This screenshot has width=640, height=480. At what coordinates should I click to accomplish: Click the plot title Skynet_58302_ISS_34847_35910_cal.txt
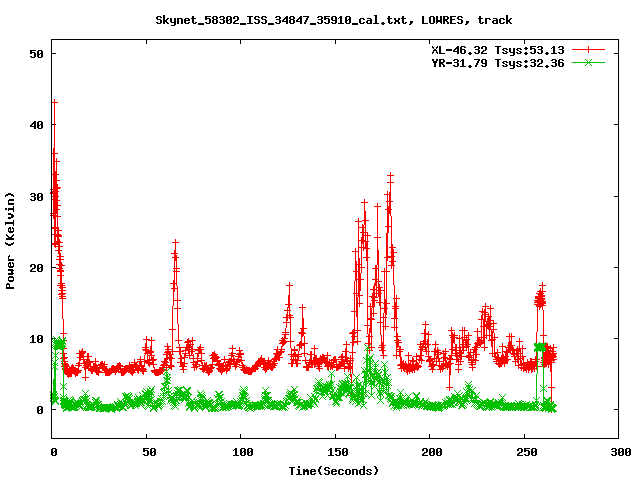click(x=333, y=20)
